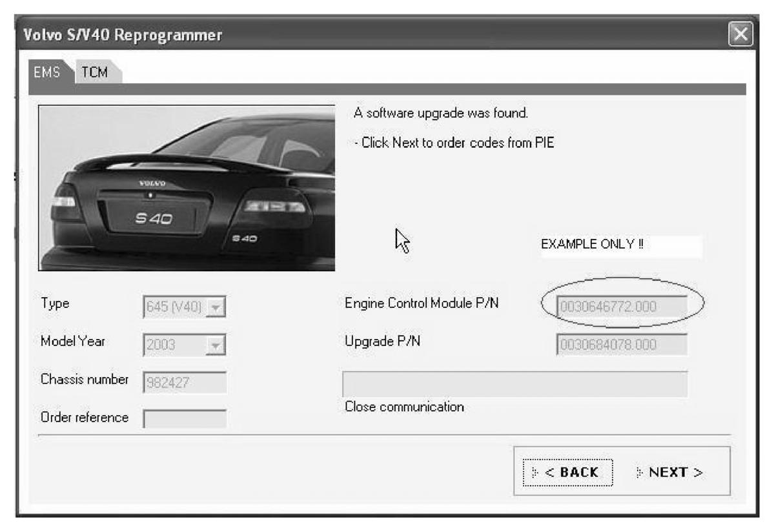
Task: Click the 'Type' label
Action: point(55,303)
